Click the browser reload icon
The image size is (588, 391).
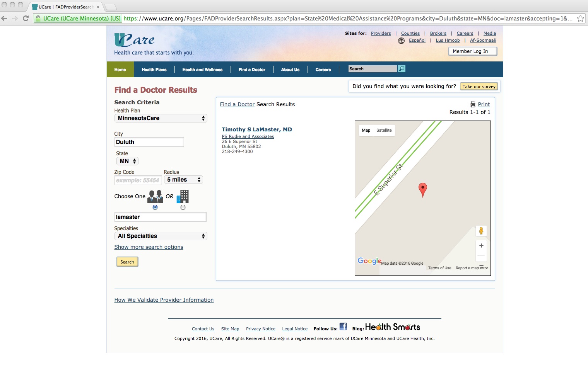pos(26,18)
